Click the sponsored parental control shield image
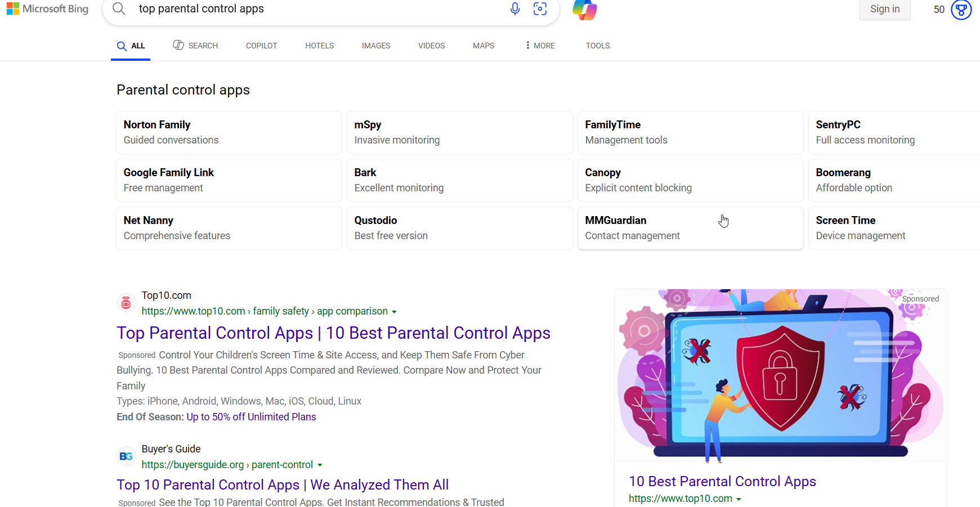The image size is (980, 507). (780, 375)
